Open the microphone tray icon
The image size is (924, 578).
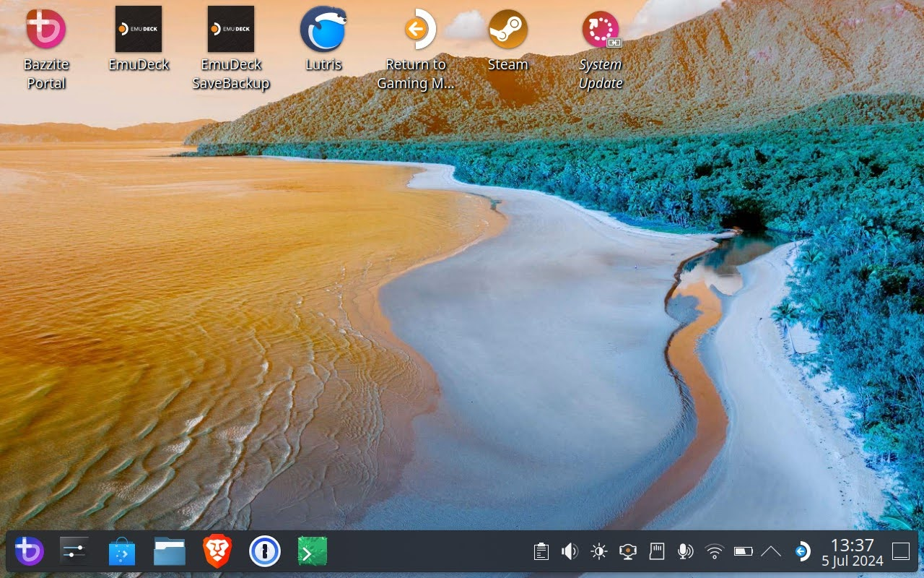point(685,552)
